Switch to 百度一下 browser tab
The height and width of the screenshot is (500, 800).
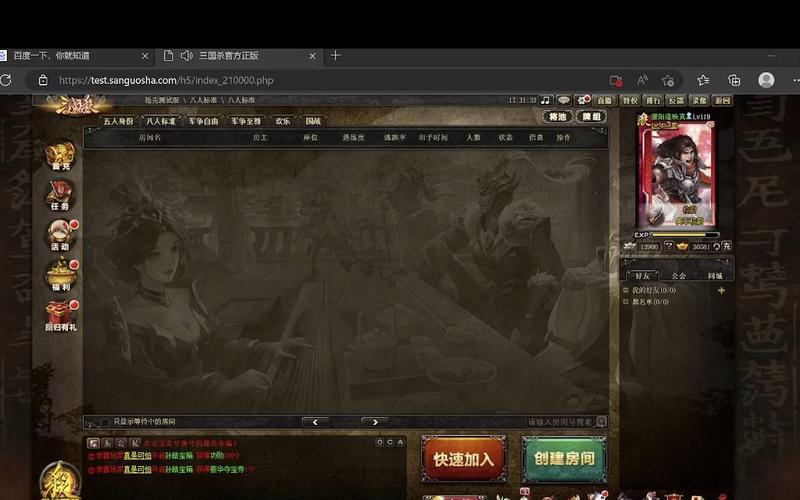(x=77, y=56)
